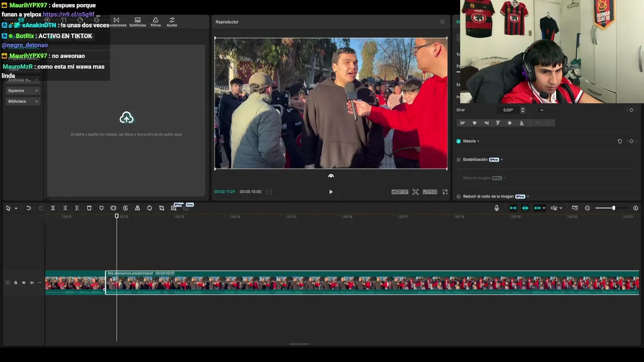Open the linkage options dropdown arrow
This screenshot has height=362, width=644.
click(x=544, y=208)
